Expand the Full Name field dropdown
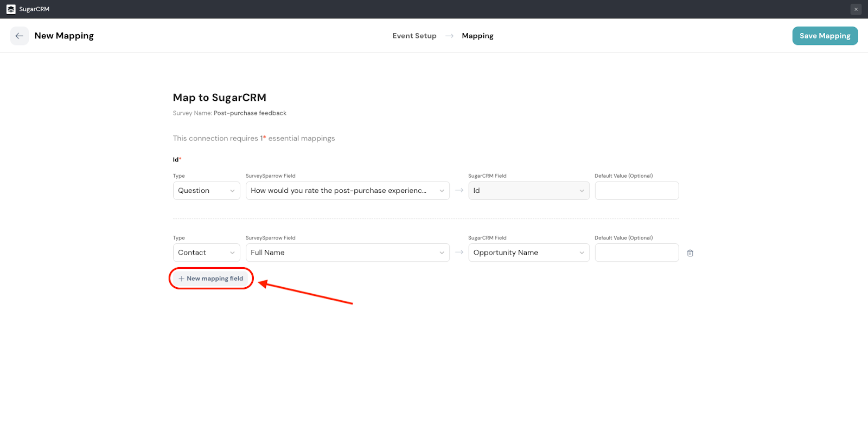 pos(347,253)
